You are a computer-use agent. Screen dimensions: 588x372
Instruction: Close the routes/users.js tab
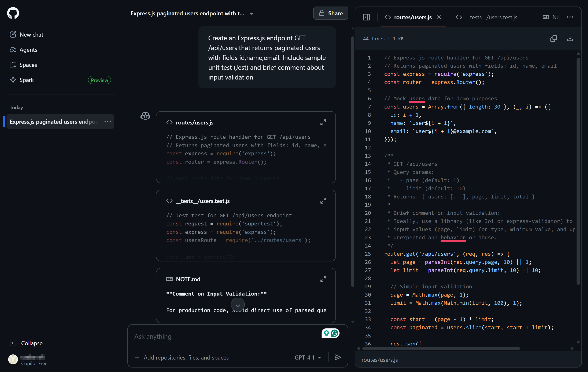coord(439,17)
